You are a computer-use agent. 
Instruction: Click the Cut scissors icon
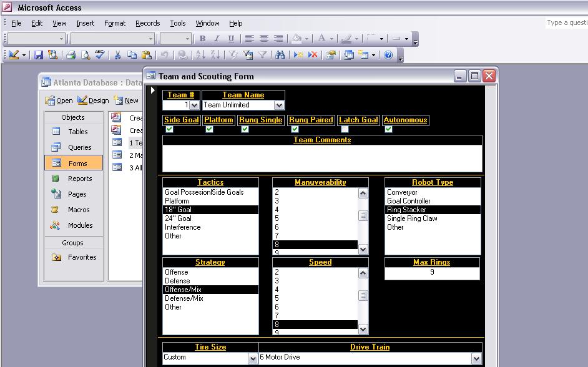point(118,55)
